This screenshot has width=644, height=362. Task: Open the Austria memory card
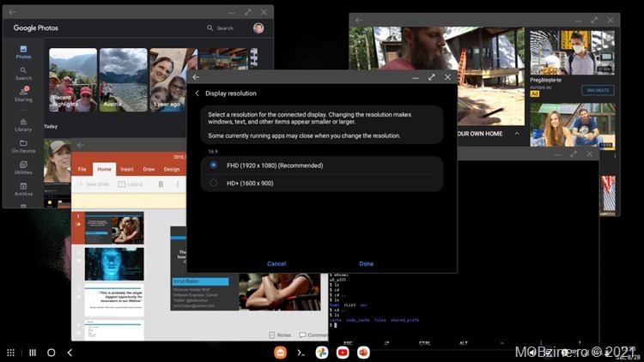(x=123, y=80)
